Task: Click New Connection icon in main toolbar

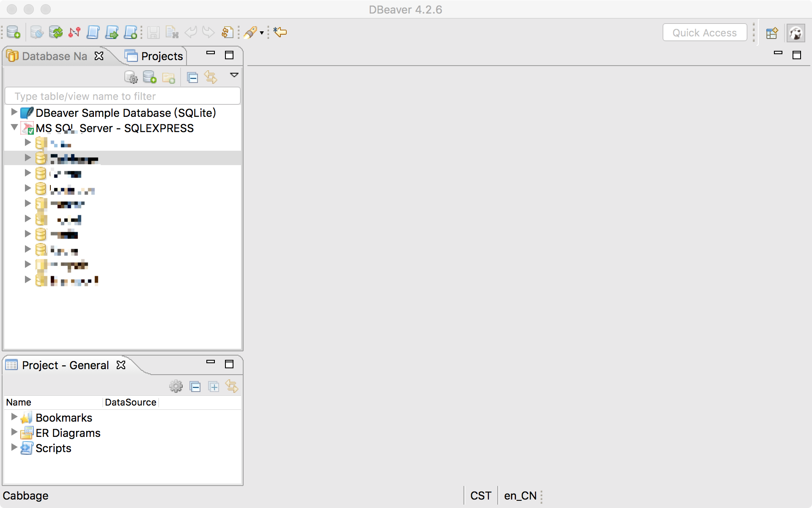Action: click(14, 32)
